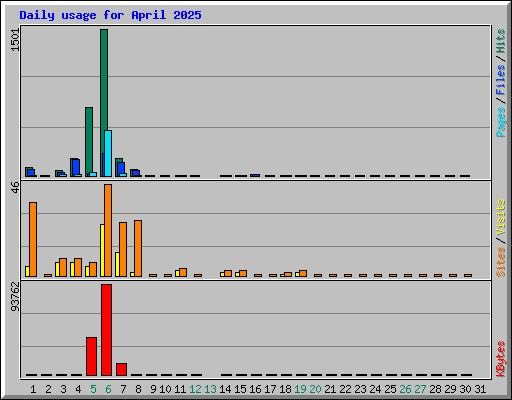Click the blue Files bar for day 4
The width and height of the screenshot is (512, 400).
76,167
